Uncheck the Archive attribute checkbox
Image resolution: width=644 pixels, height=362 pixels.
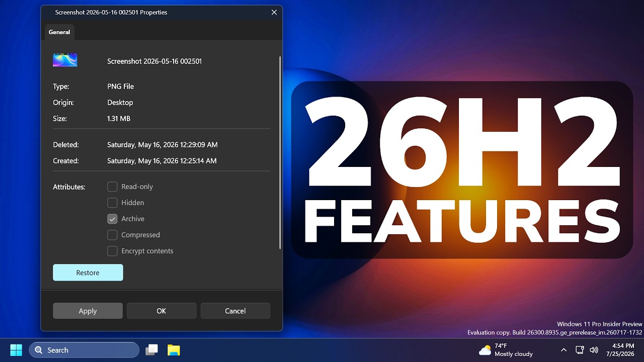[x=112, y=219]
